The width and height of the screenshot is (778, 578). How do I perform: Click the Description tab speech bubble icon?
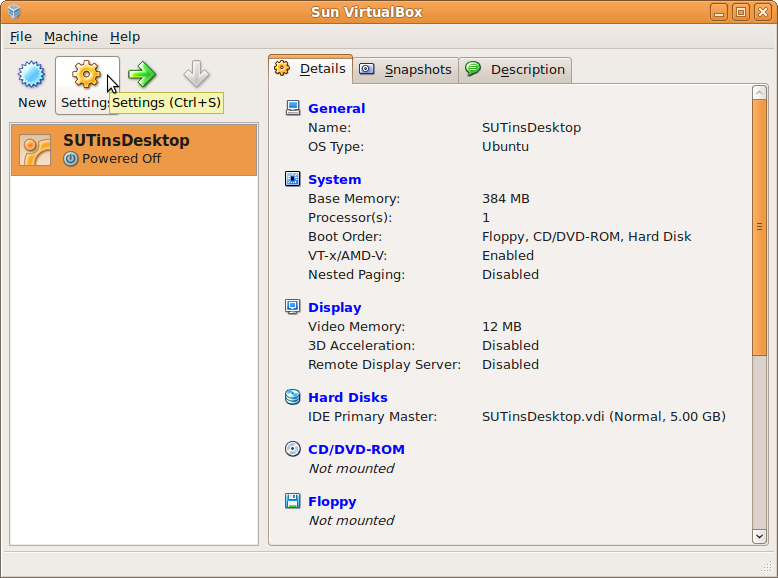tap(473, 68)
